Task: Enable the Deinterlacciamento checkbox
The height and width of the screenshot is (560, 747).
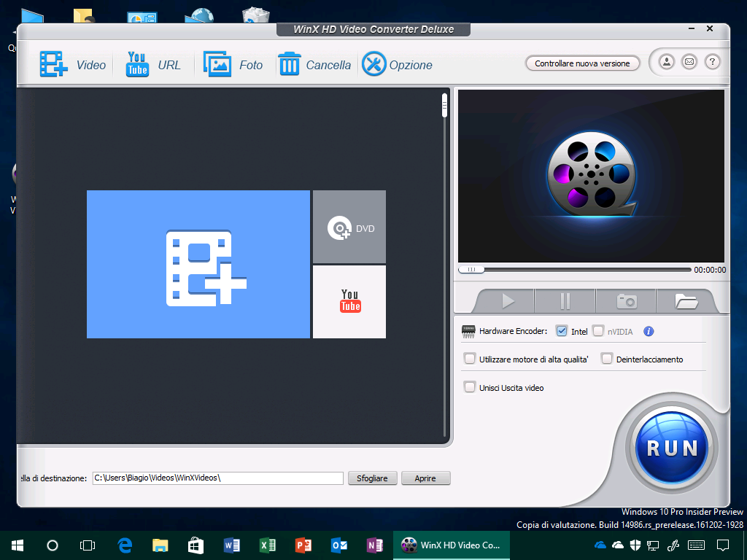Action: 606,359
